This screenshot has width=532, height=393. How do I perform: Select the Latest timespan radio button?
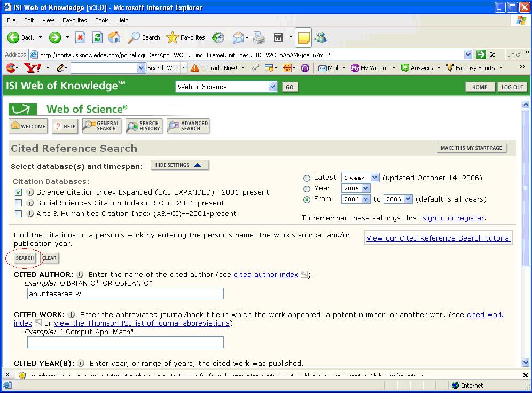tap(307, 178)
